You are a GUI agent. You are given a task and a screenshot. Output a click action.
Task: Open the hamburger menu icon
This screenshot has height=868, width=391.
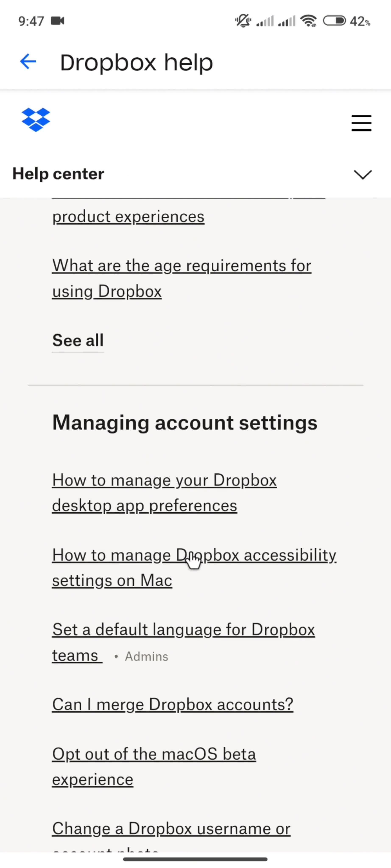(x=361, y=123)
